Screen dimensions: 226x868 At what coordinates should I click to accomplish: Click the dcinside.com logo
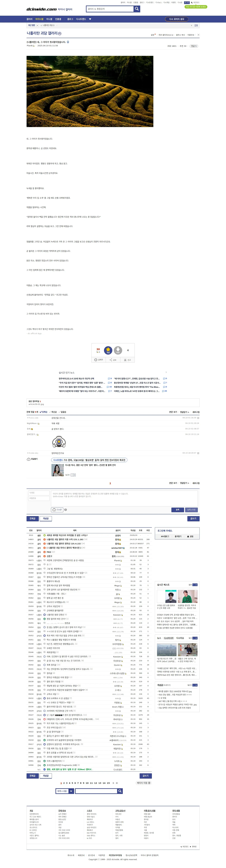click(41, 9)
